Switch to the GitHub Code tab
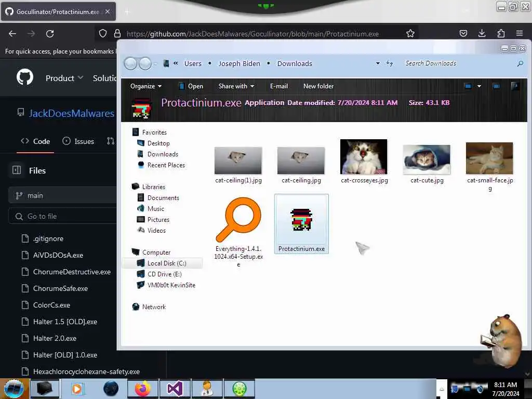This screenshot has height=399, width=532. 35,141
